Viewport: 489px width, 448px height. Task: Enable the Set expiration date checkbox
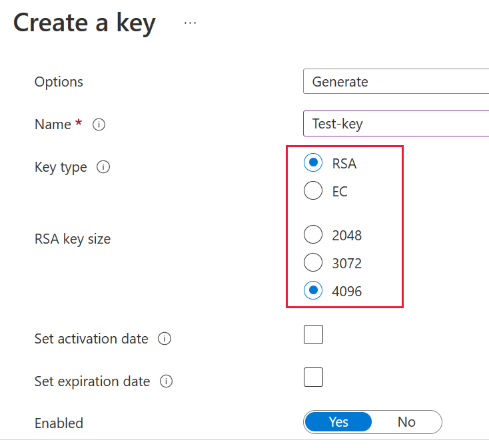(313, 377)
